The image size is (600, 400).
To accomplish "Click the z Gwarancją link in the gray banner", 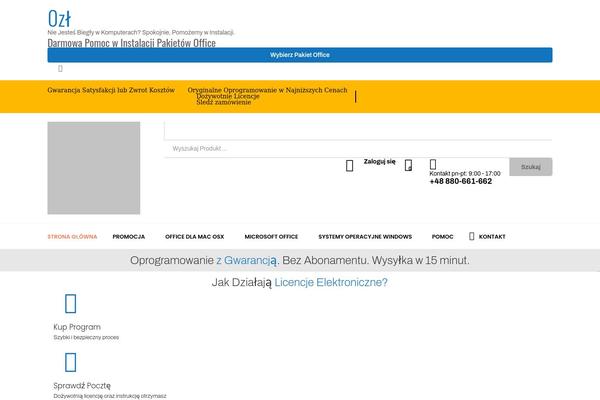I will click(248, 260).
